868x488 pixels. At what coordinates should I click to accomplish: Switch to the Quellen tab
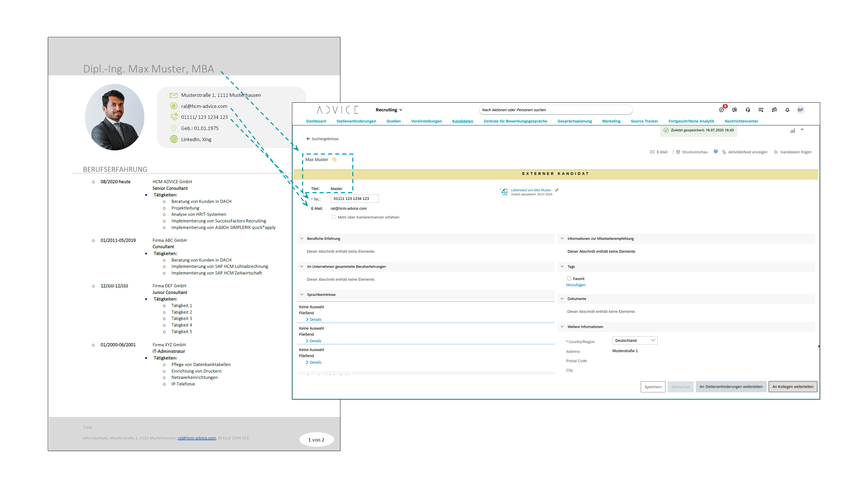394,121
